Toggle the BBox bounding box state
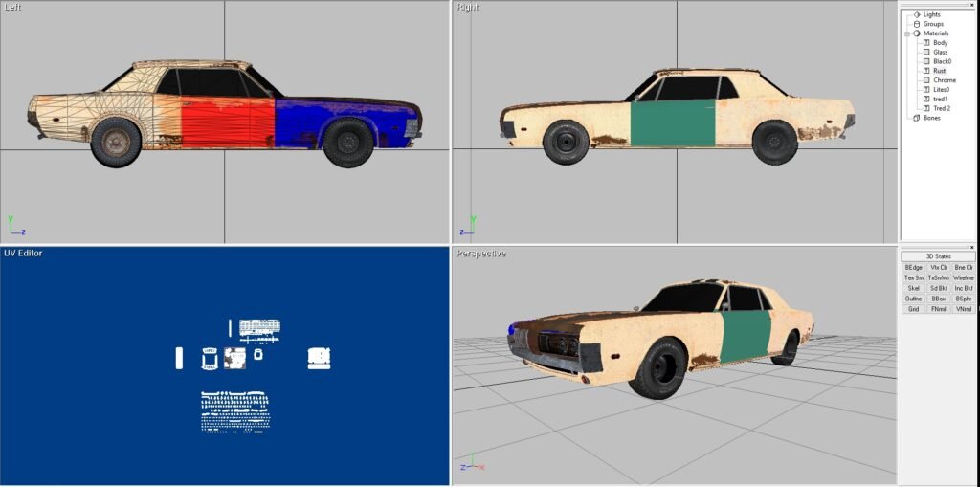The width and height of the screenshot is (980, 487). pos(939,299)
